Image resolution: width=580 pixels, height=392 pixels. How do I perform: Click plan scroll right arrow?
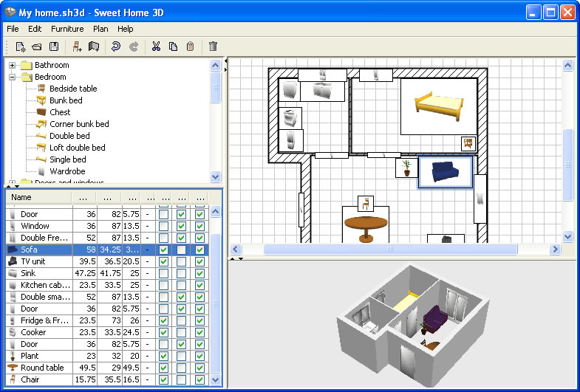pyautogui.click(x=555, y=249)
